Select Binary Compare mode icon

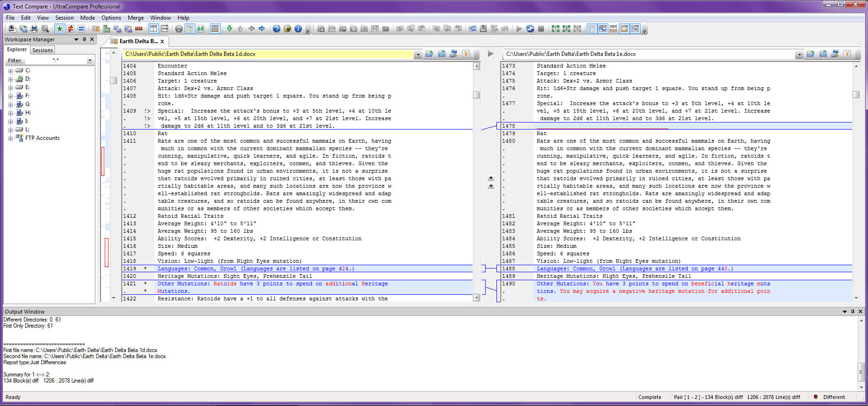coord(107,29)
